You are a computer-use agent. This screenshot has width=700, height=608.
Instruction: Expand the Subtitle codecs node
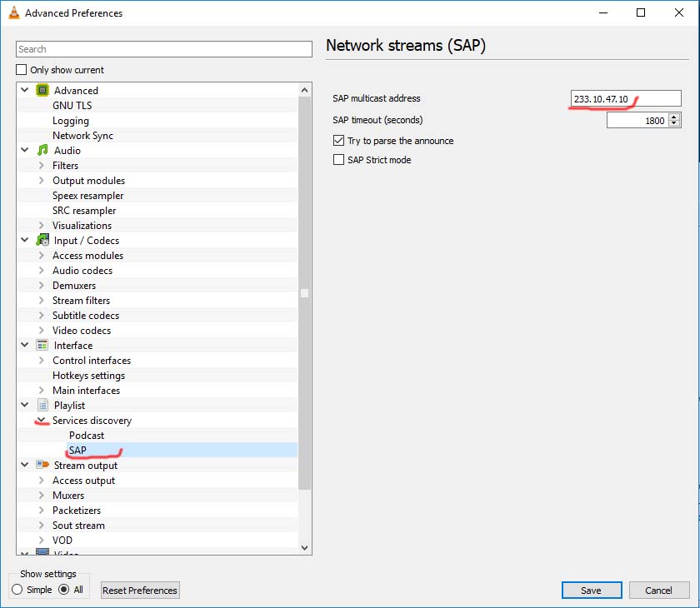(x=42, y=316)
